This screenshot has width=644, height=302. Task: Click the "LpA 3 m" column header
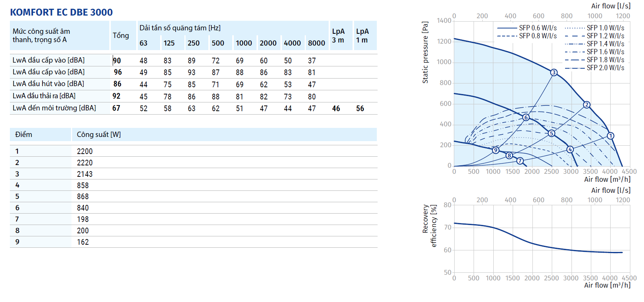(338, 36)
